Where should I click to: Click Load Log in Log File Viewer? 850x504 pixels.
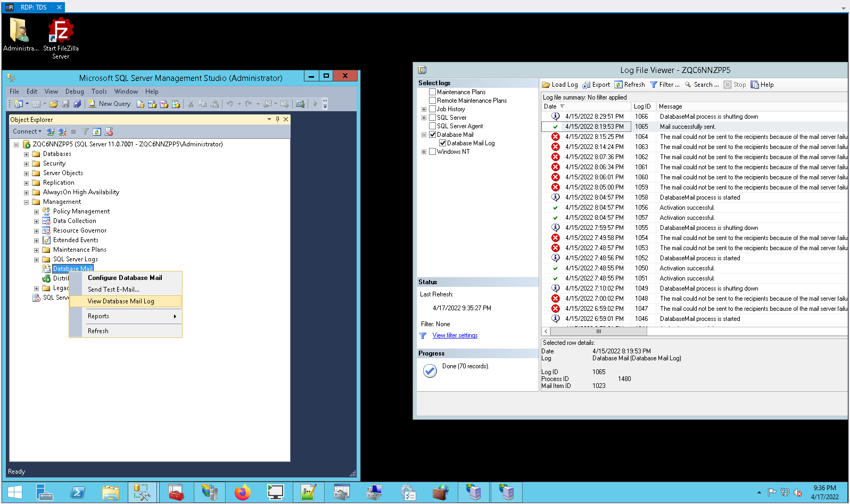click(x=560, y=85)
